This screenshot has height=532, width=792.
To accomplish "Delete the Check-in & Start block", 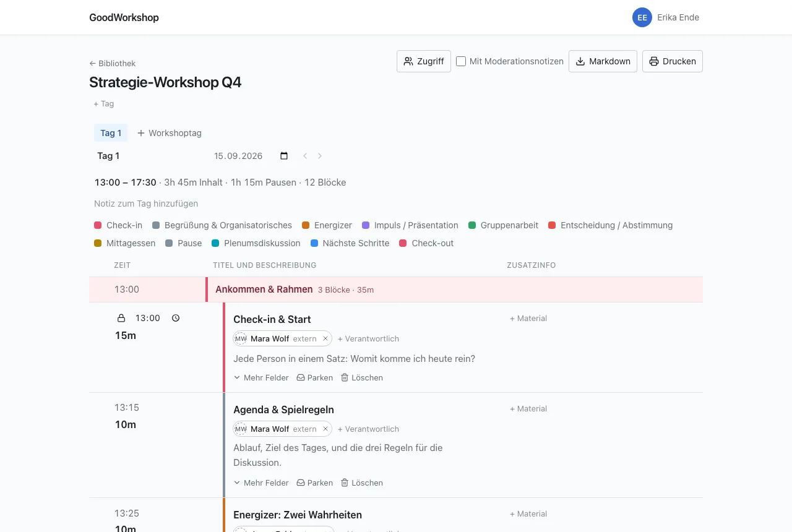I will click(362, 377).
